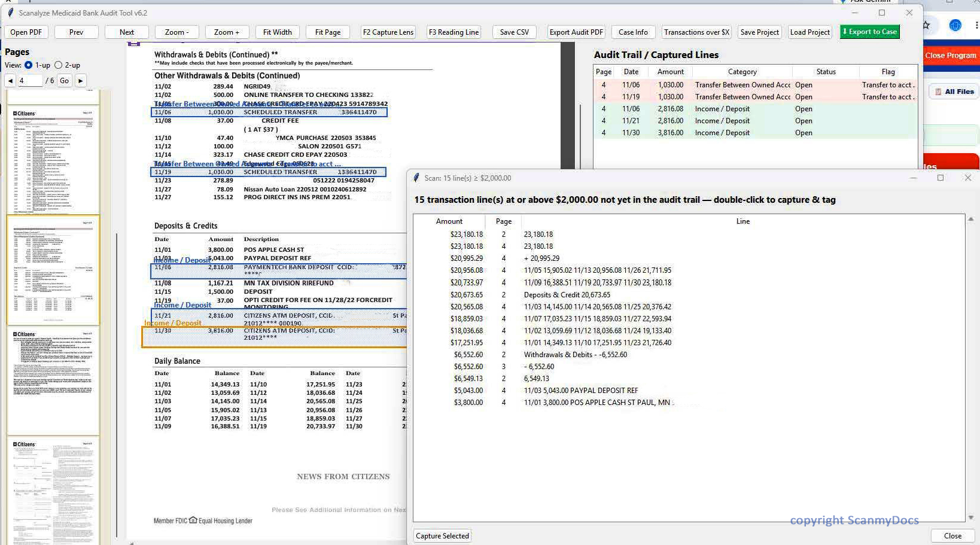This screenshot has height=545, width=980.
Task: Open All Files in background window
Action: [x=954, y=92]
